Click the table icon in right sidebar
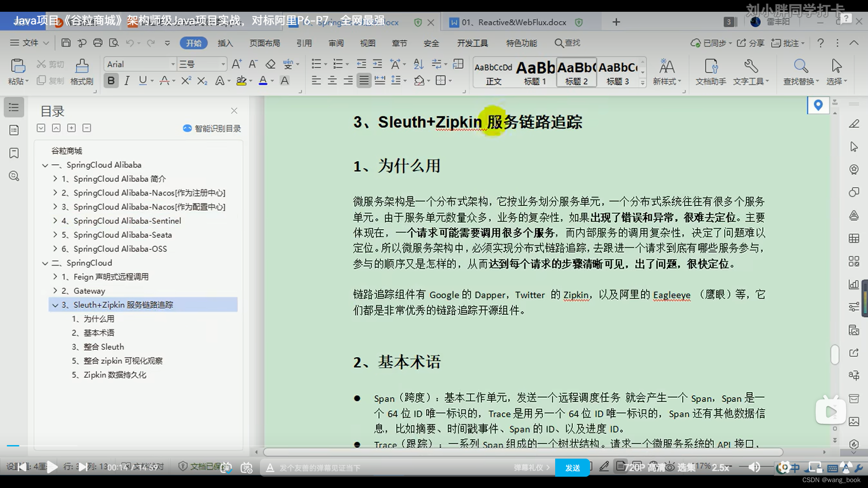Screen dimensions: 868x488 (x=854, y=239)
